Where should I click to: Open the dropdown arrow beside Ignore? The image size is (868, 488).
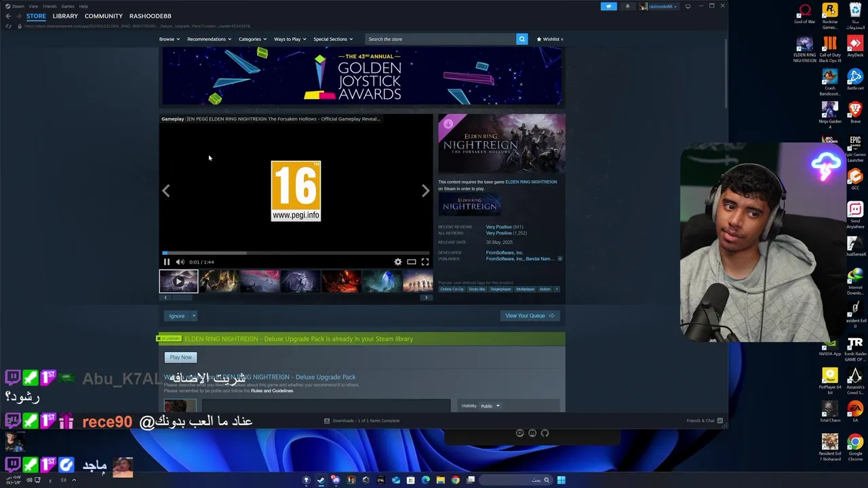coord(193,316)
